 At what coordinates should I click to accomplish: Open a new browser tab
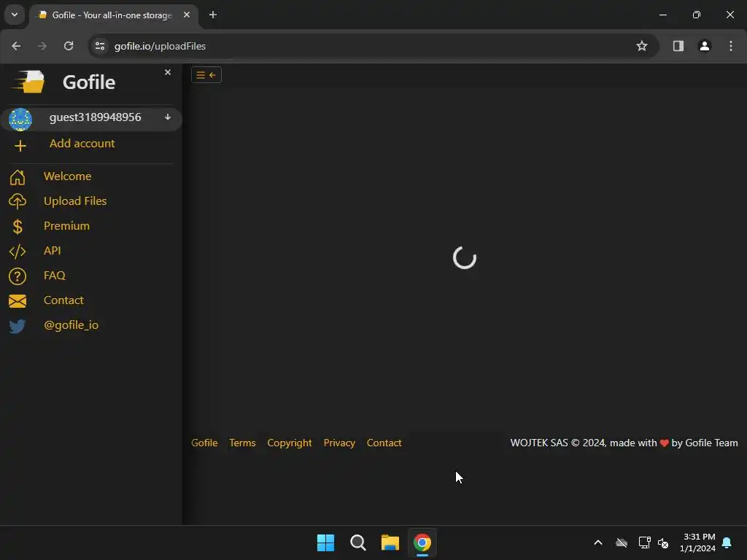pos(213,15)
